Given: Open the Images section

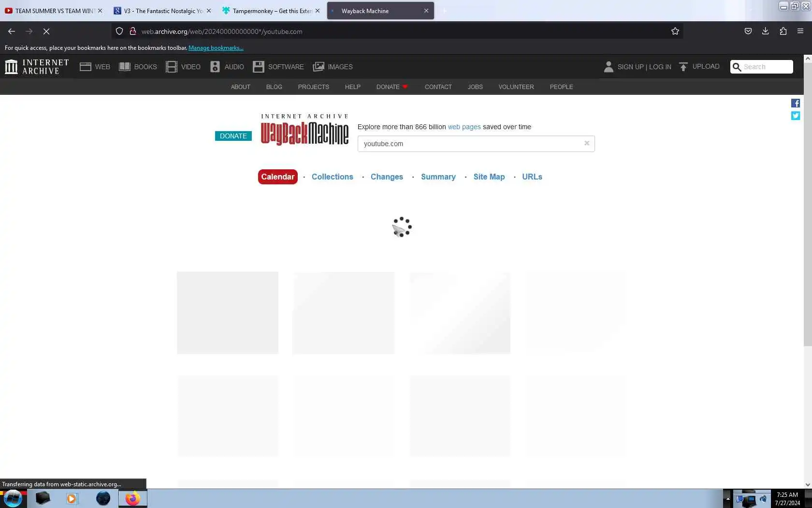Looking at the screenshot, I should pyautogui.click(x=333, y=67).
